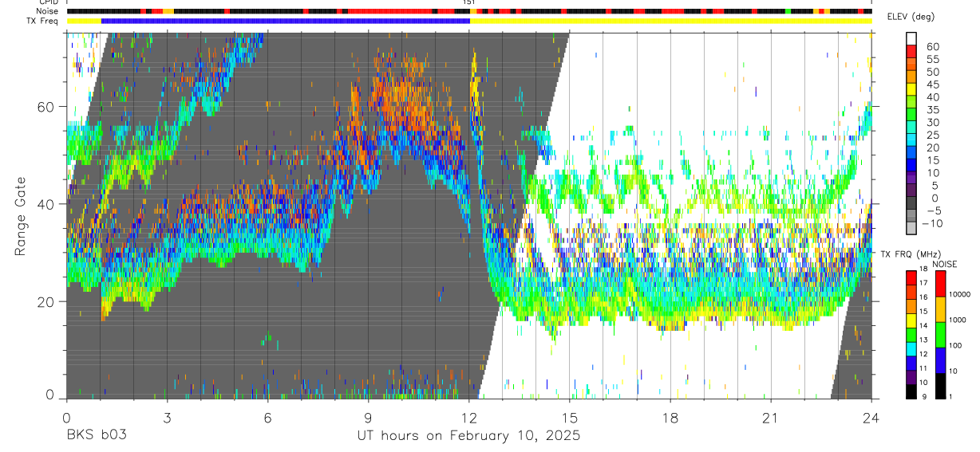Click the '1' value at NOISE scale bottom
The width and height of the screenshot is (980, 452).
950,396
